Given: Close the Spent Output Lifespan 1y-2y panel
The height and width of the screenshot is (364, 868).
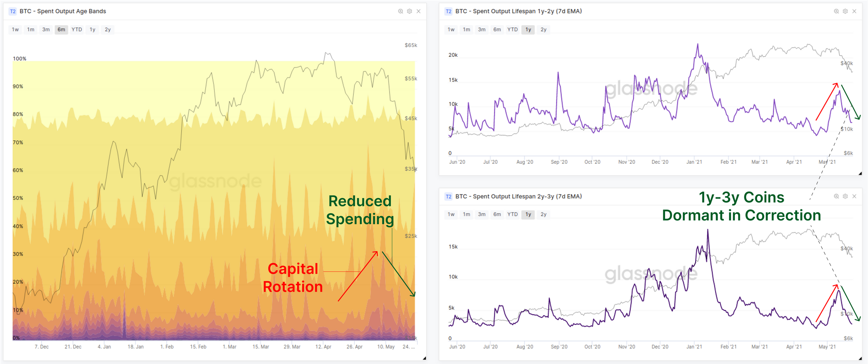Looking at the screenshot, I should tap(854, 11).
